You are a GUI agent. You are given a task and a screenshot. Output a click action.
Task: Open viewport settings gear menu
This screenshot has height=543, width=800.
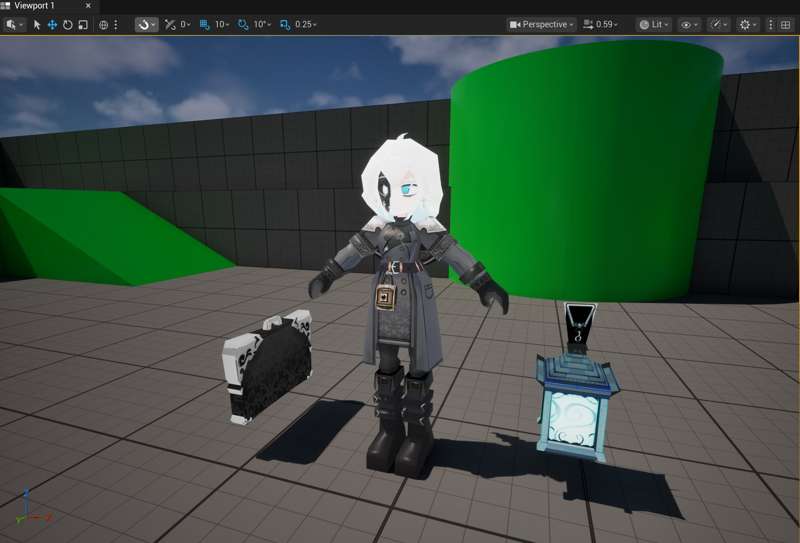pos(748,24)
